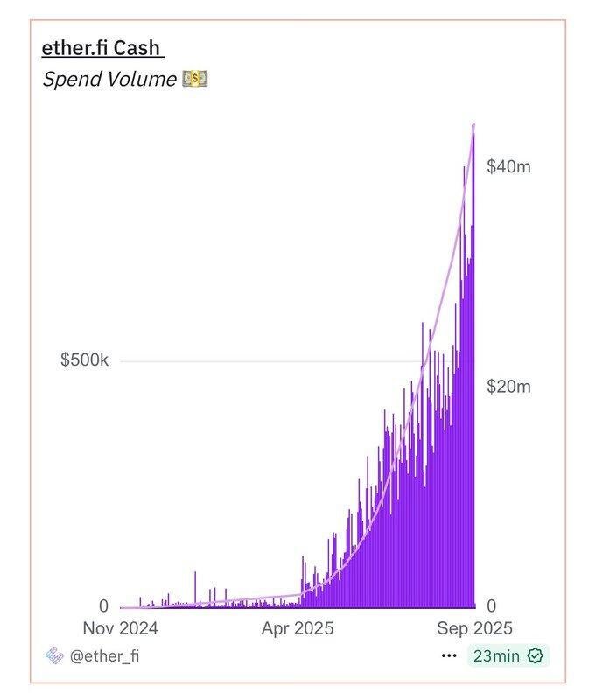Viewport: 596px width, 700px height.
Task: Click the 23min refresh status badge
Action: (508, 655)
